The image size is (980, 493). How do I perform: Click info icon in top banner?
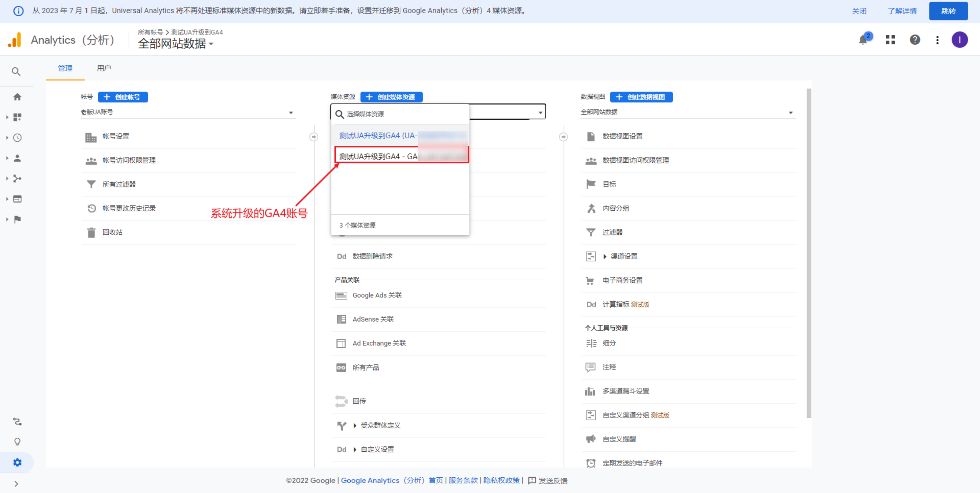[x=18, y=11]
